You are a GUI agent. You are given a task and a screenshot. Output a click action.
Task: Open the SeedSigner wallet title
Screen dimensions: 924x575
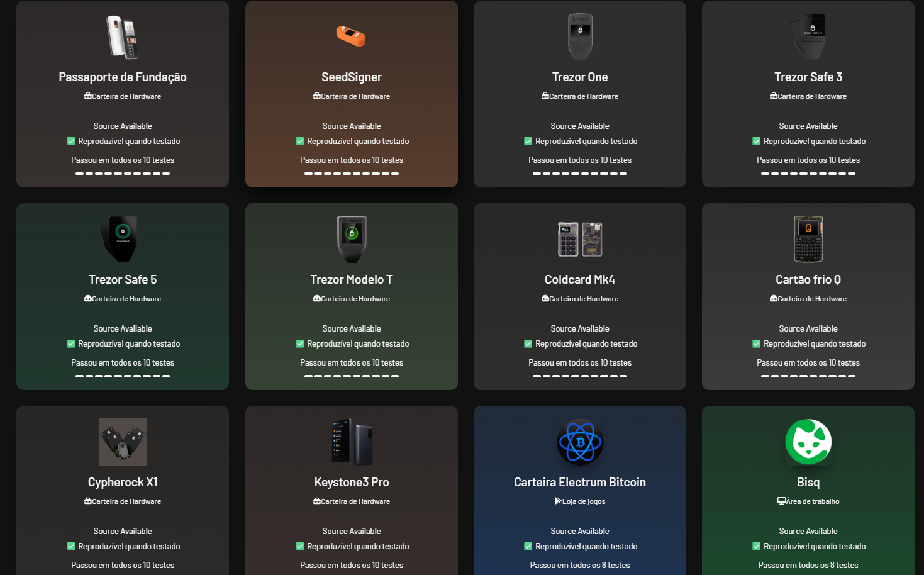click(352, 77)
